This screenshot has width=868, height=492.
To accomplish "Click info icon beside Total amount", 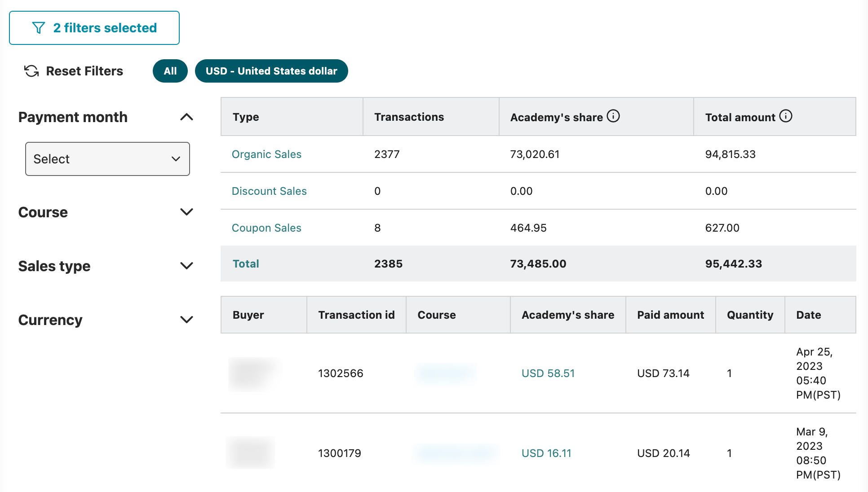I will [786, 116].
